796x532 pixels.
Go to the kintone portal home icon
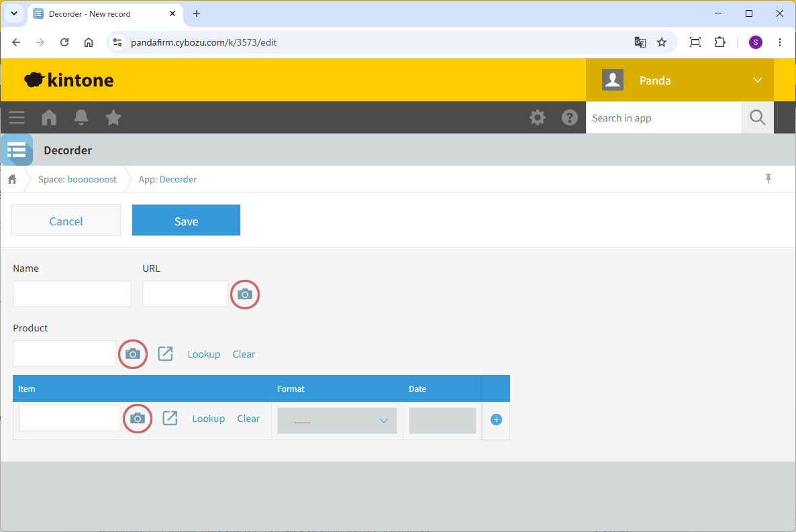click(x=49, y=118)
